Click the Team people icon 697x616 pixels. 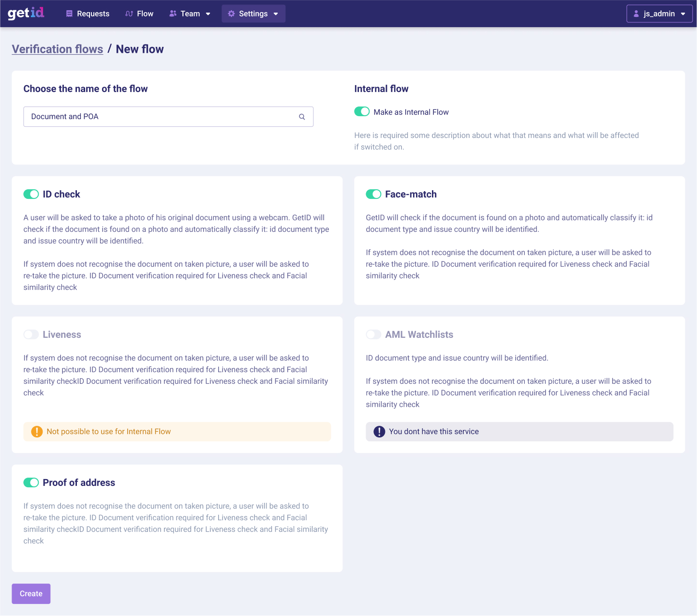173,14
